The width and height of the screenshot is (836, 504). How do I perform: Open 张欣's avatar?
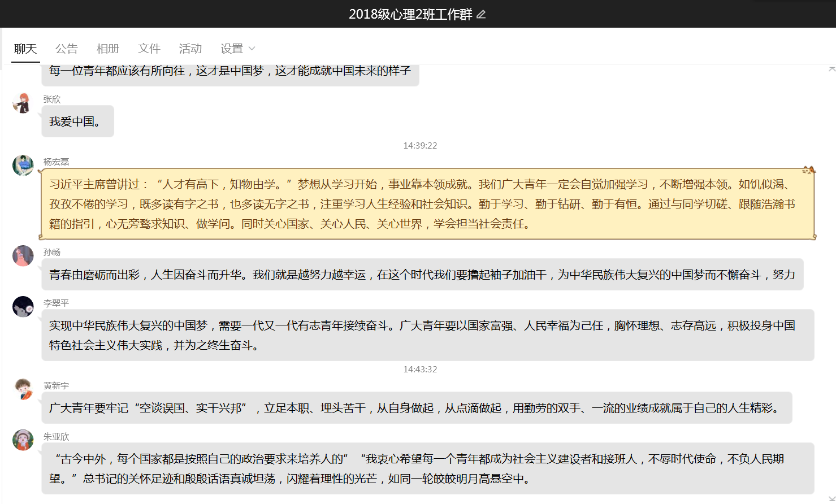(23, 104)
